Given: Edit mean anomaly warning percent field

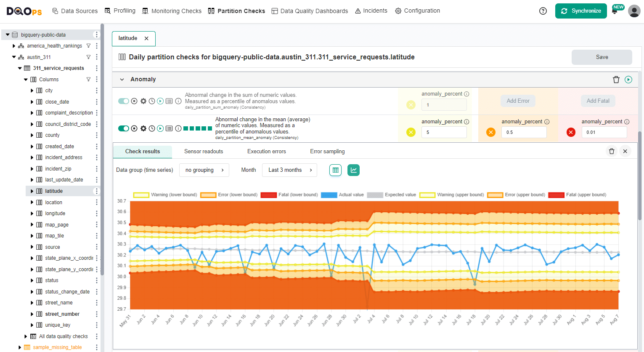Looking at the screenshot, I should click(444, 132).
